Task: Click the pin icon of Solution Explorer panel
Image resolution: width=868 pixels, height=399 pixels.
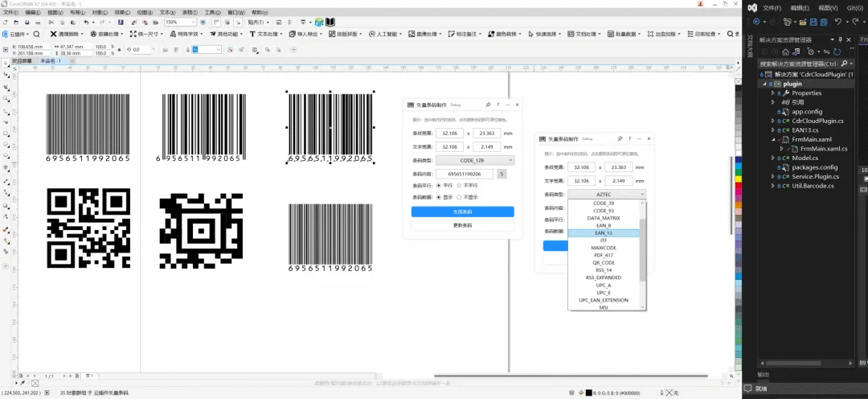Action: (840, 40)
